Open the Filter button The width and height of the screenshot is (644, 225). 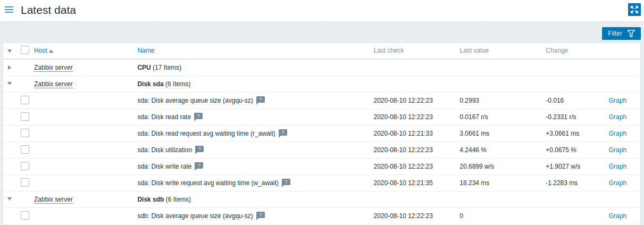pos(621,34)
